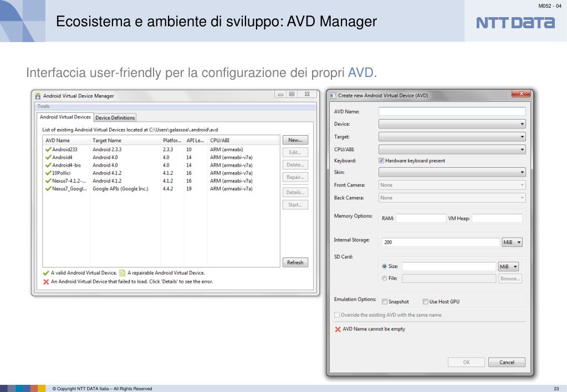Open the CPU/ABI dropdown

(x=452, y=149)
